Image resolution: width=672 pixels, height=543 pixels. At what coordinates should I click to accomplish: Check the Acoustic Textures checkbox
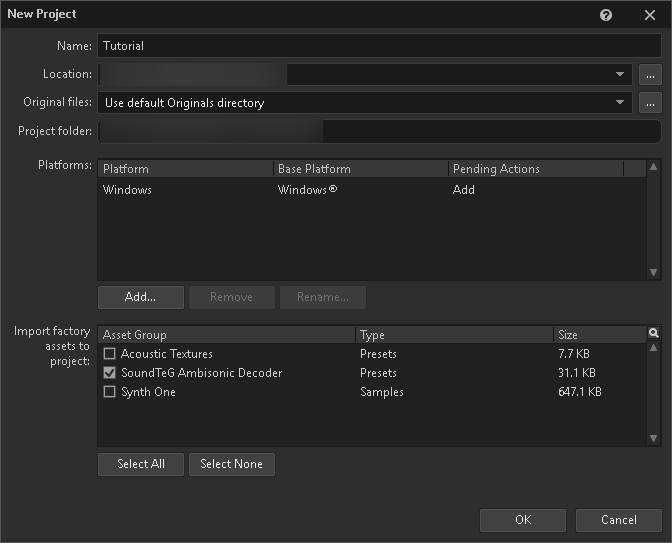pos(110,354)
